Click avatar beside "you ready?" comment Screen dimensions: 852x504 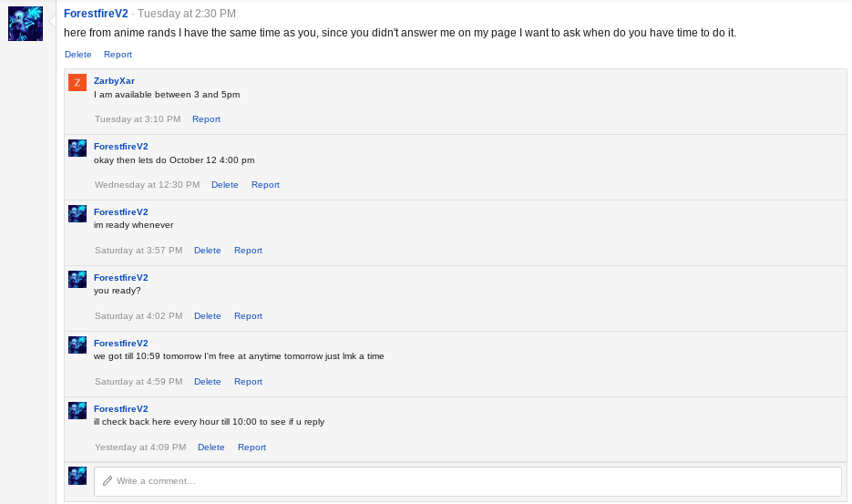[x=77, y=280]
